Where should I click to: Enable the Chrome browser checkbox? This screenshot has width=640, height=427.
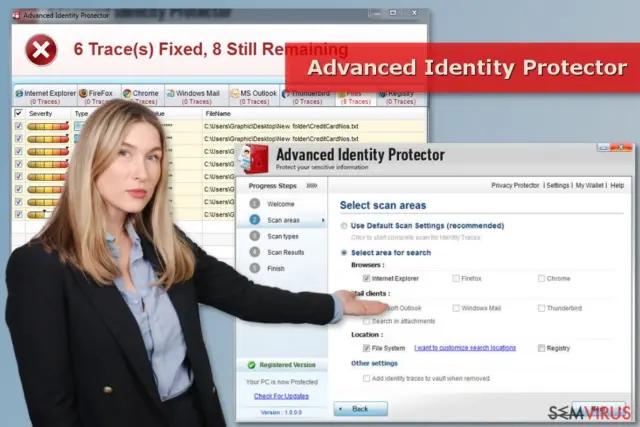541,278
